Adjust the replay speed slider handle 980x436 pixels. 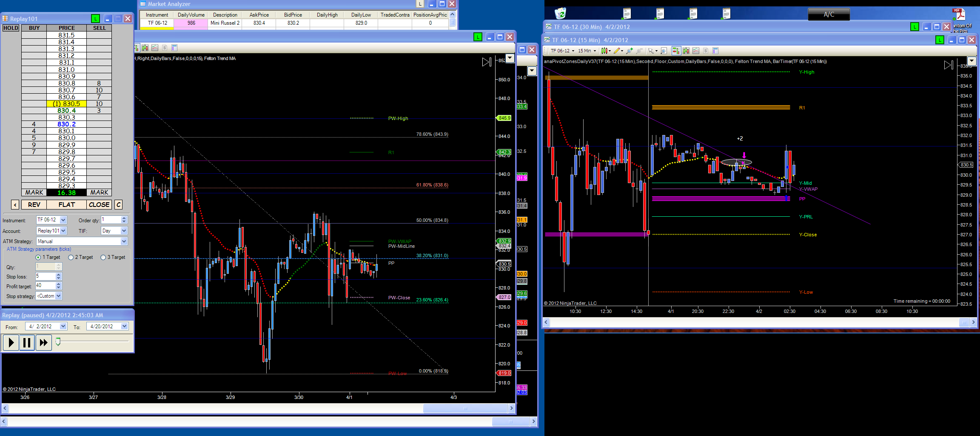click(x=58, y=341)
